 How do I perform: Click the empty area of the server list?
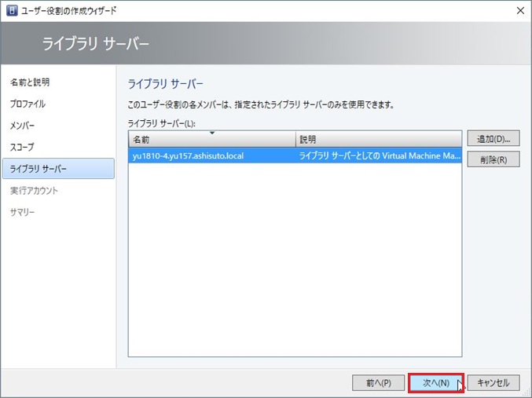click(x=295, y=259)
